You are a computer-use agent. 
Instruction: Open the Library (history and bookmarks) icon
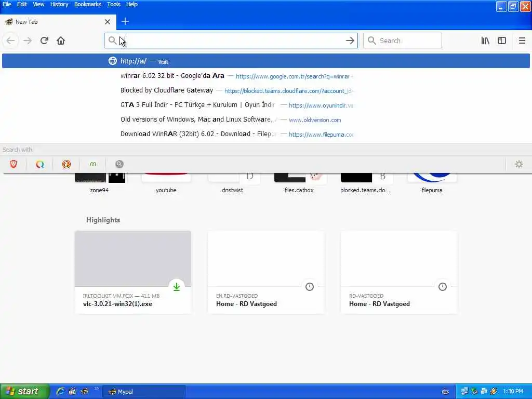pyautogui.click(x=485, y=41)
